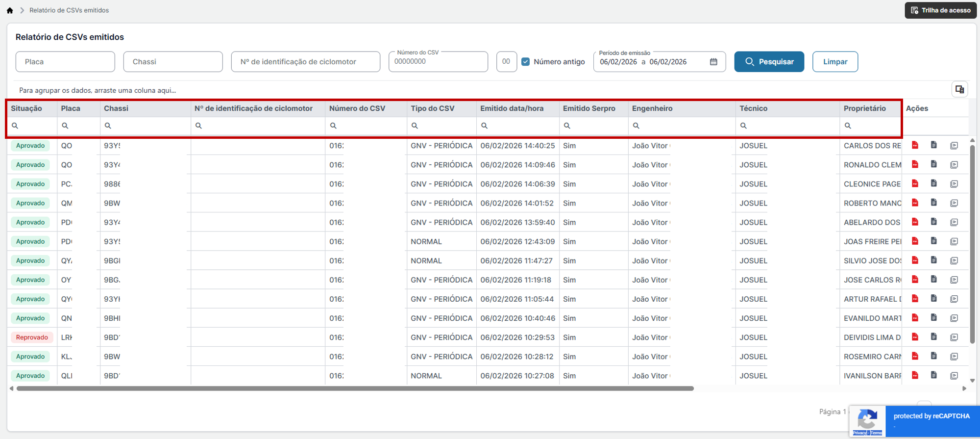This screenshot has height=439, width=980.
Task: Sort by the Proprietário column header
Action: pyautogui.click(x=864, y=108)
